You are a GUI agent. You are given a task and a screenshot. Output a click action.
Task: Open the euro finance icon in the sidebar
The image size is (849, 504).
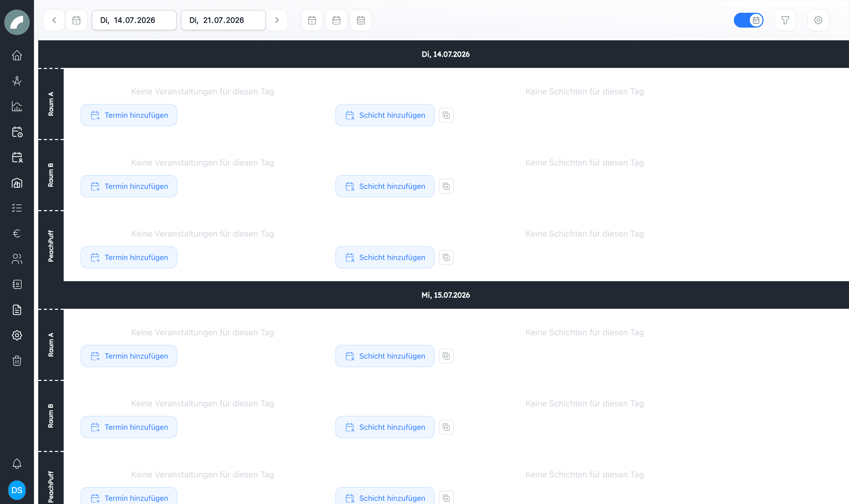(x=17, y=233)
